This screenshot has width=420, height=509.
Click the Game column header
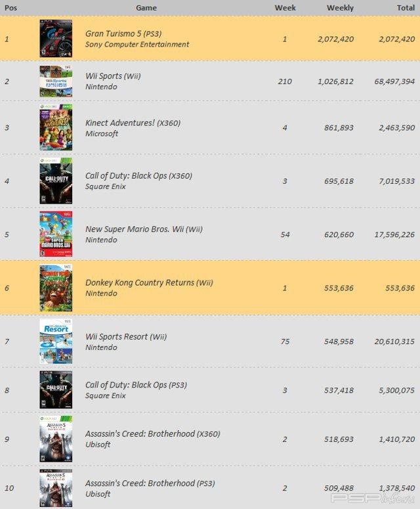(x=146, y=8)
